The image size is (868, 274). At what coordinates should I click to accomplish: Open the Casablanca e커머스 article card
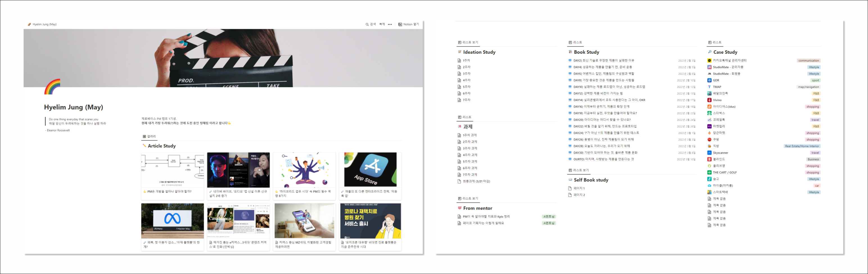pos(238,227)
